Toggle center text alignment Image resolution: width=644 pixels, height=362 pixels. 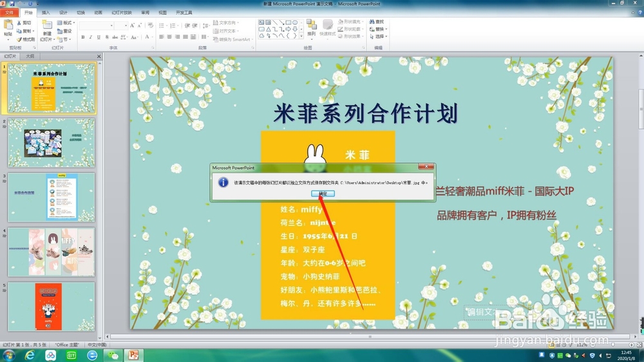169,37
